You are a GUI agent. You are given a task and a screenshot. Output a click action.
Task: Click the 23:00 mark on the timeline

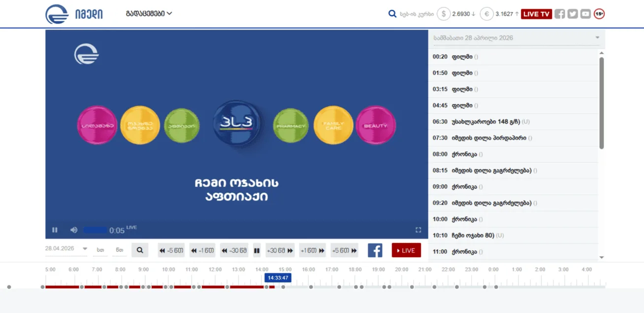472,270
